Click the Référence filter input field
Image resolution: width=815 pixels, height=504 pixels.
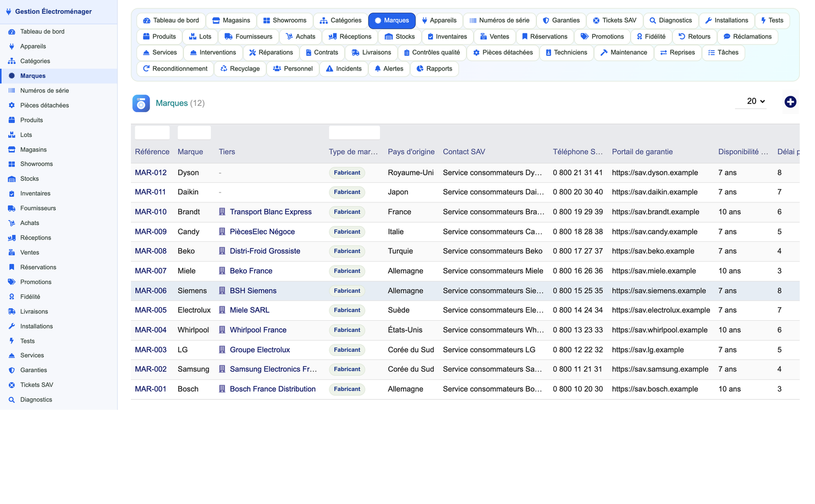click(x=152, y=132)
